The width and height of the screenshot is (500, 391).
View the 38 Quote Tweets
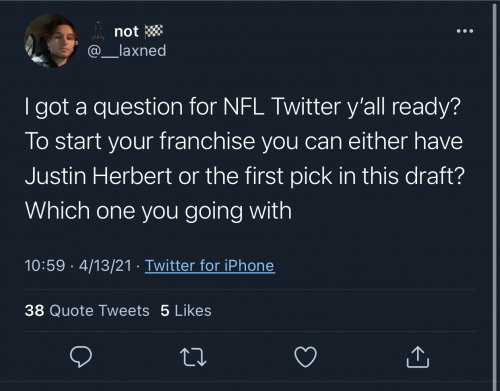coord(87,311)
